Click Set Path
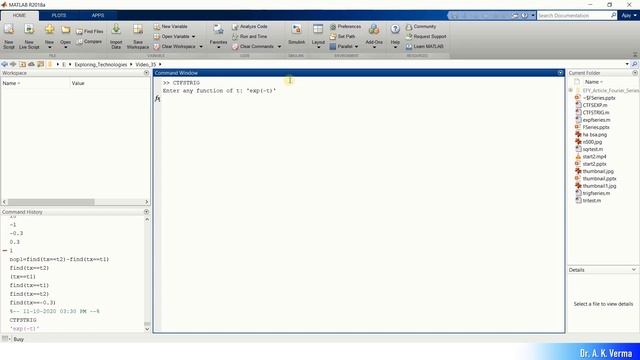This screenshot has height=360, width=640. tap(342, 36)
